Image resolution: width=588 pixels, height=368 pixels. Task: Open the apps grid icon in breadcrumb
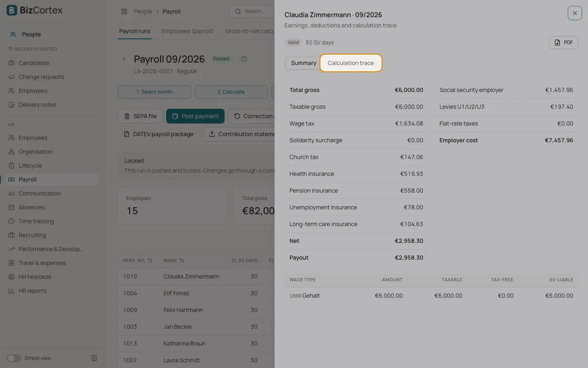[124, 11]
